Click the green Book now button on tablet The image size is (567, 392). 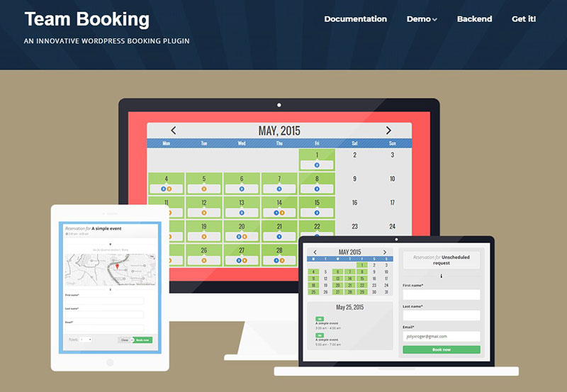[x=142, y=340]
